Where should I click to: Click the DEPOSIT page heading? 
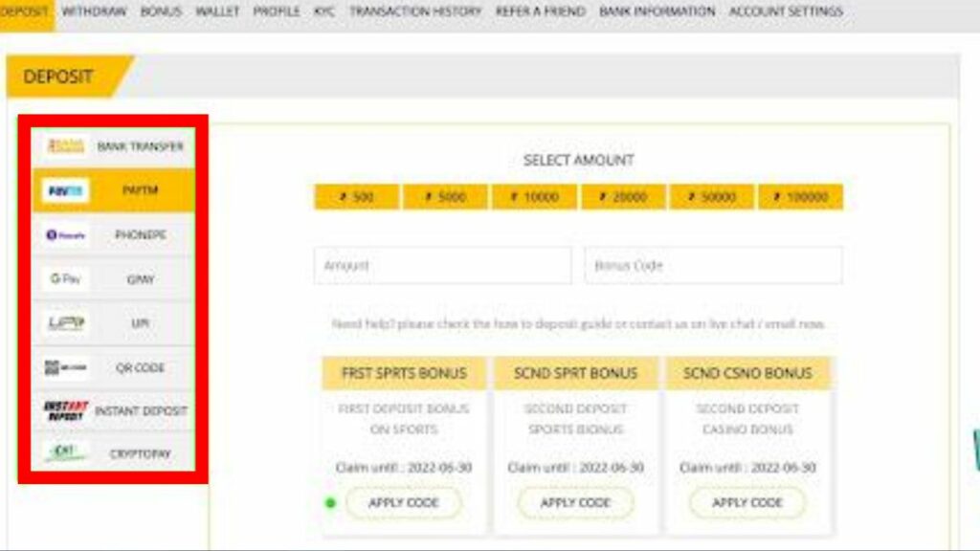58,77
